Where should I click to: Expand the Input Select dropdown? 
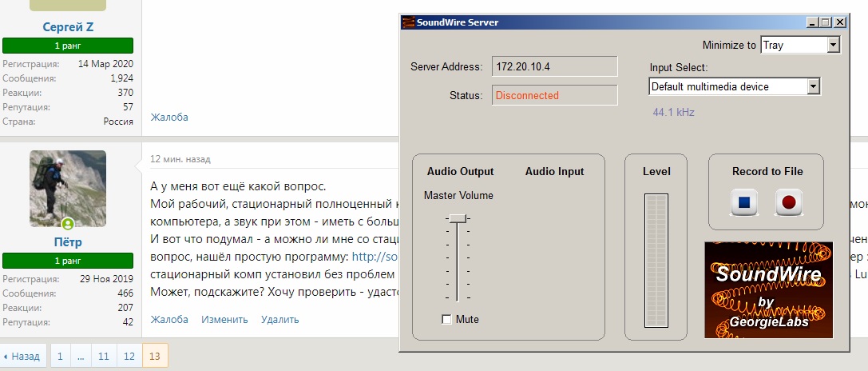point(814,86)
